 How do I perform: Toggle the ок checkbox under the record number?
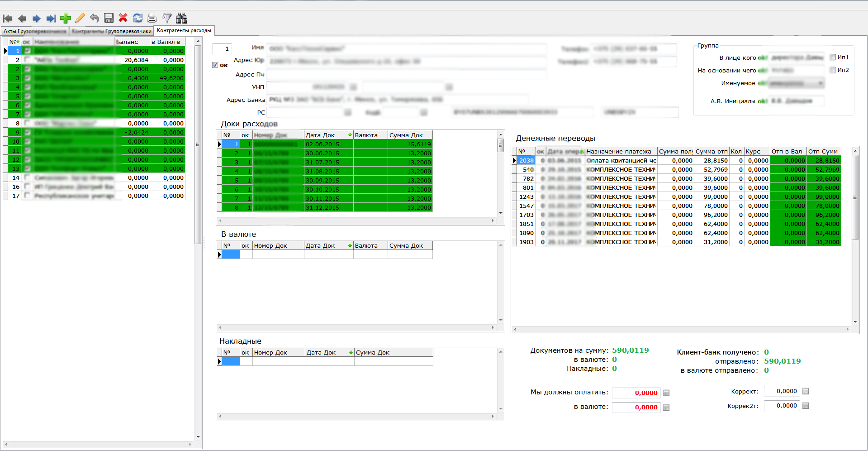click(x=215, y=65)
